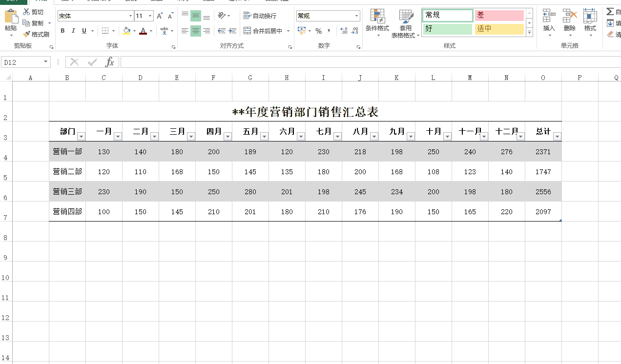621x364 pixels.
Task: Toggle Italic formatting
Action: coord(73,31)
